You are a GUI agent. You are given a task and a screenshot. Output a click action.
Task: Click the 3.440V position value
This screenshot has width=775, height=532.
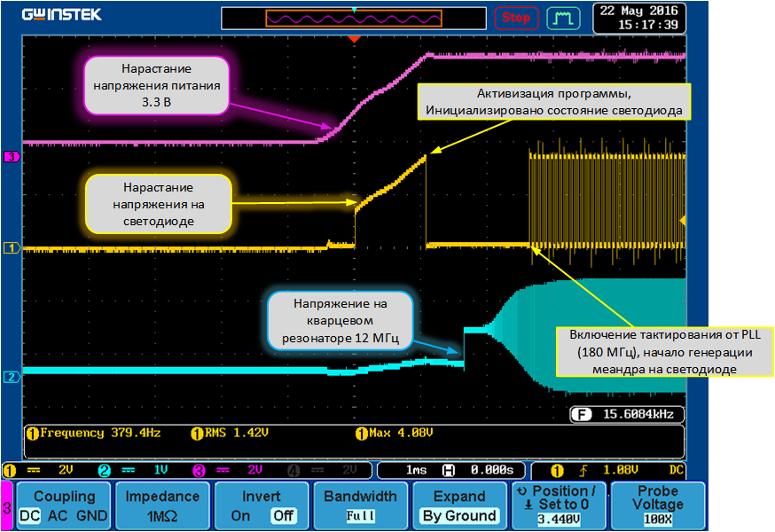point(559,520)
